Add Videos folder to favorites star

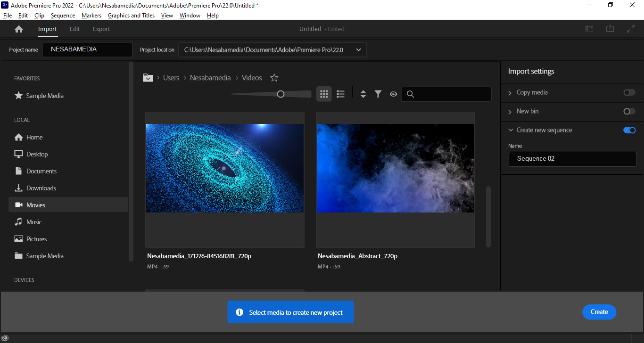pos(274,78)
